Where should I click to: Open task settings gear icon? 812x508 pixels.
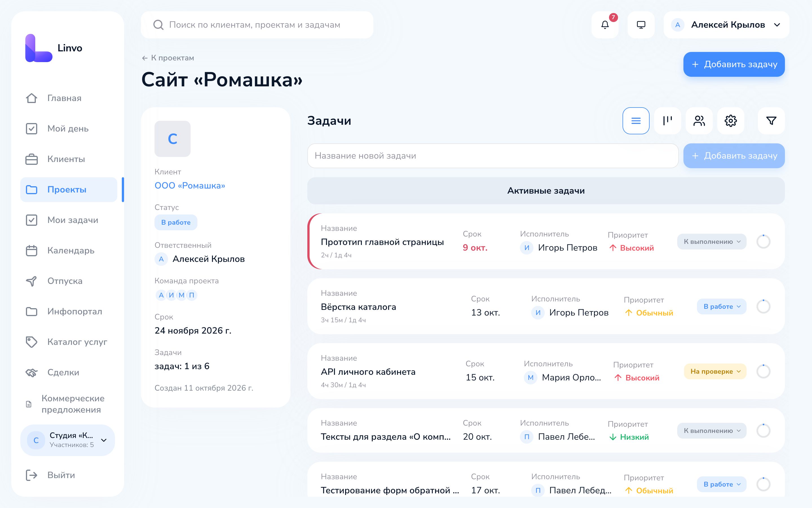(x=731, y=121)
